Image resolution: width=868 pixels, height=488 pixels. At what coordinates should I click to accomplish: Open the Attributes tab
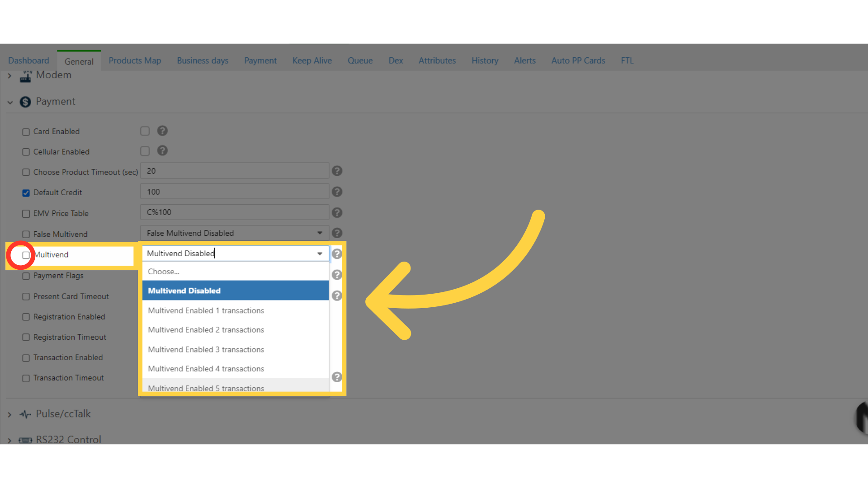pyautogui.click(x=437, y=61)
